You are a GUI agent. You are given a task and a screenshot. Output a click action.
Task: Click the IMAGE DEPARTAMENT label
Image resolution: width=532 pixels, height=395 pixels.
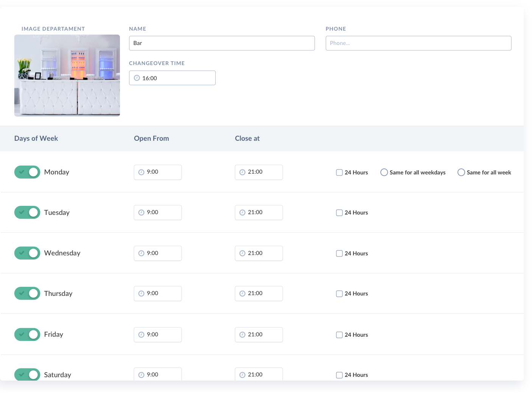point(53,29)
